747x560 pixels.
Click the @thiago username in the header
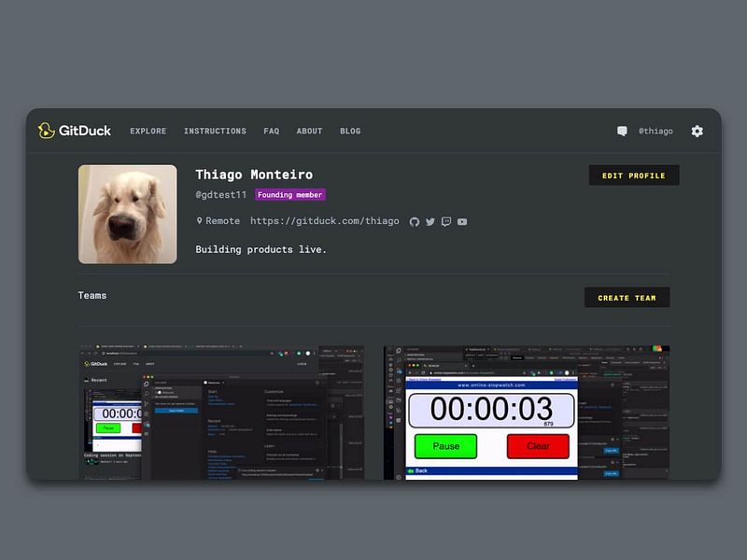pos(655,131)
